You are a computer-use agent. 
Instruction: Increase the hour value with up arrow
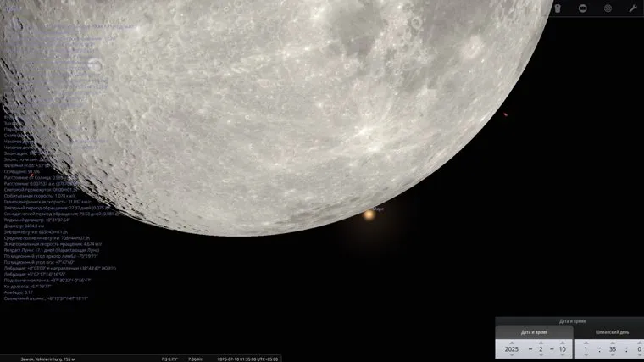pyautogui.click(x=586, y=341)
